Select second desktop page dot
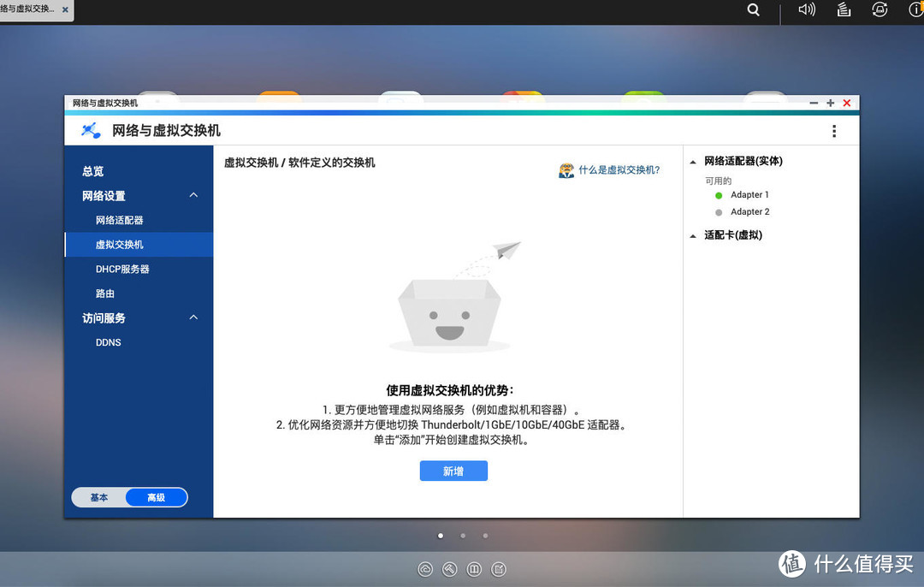Image resolution: width=924 pixels, height=587 pixels. [463, 536]
